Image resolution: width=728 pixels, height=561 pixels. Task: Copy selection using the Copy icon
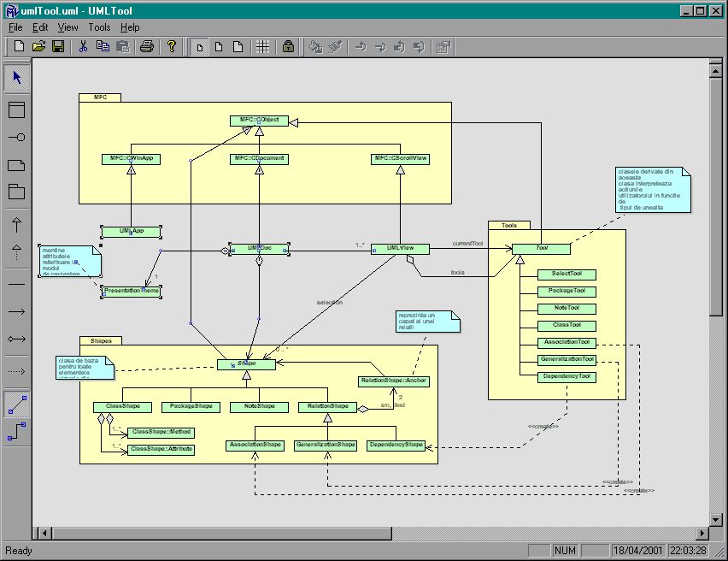[103, 46]
